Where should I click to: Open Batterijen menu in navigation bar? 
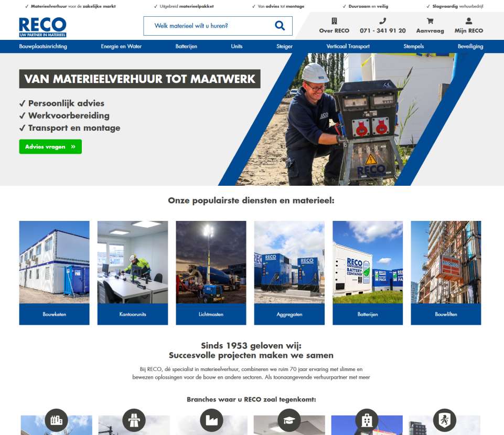pyautogui.click(x=186, y=46)
